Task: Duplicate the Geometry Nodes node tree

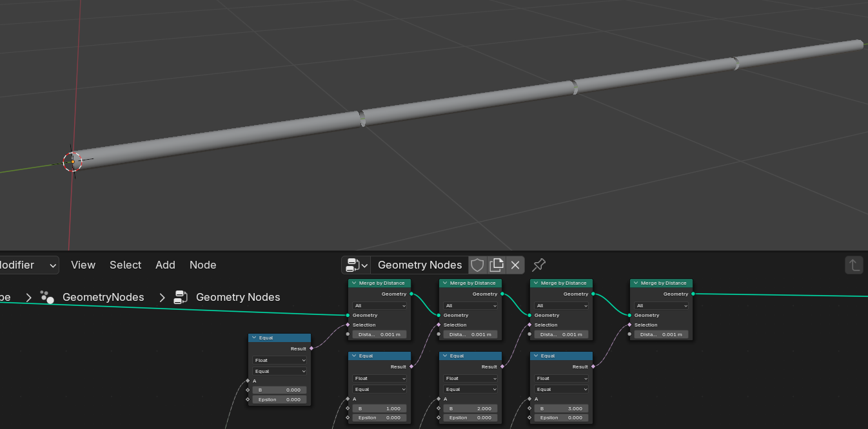Action: [x=497, y=265]
